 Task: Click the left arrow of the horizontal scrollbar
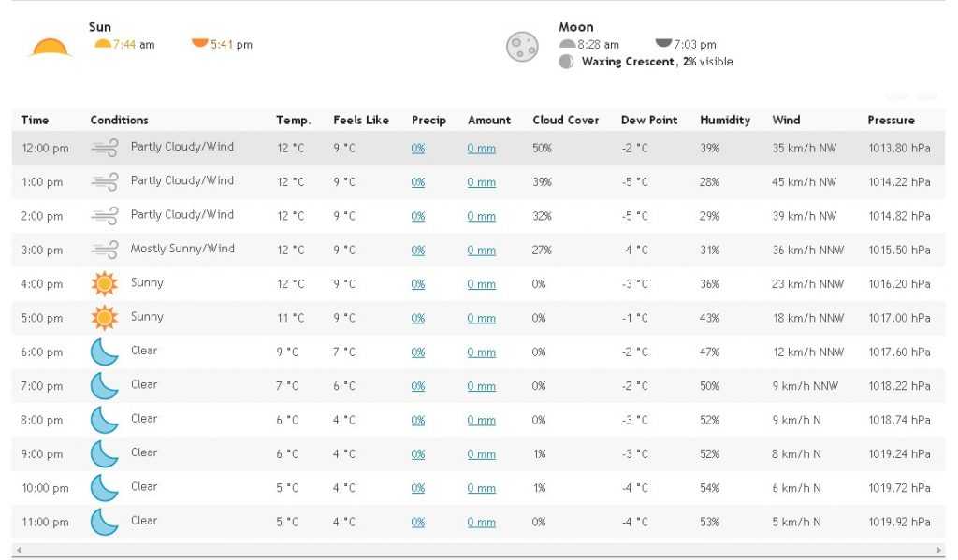point(19,551)
